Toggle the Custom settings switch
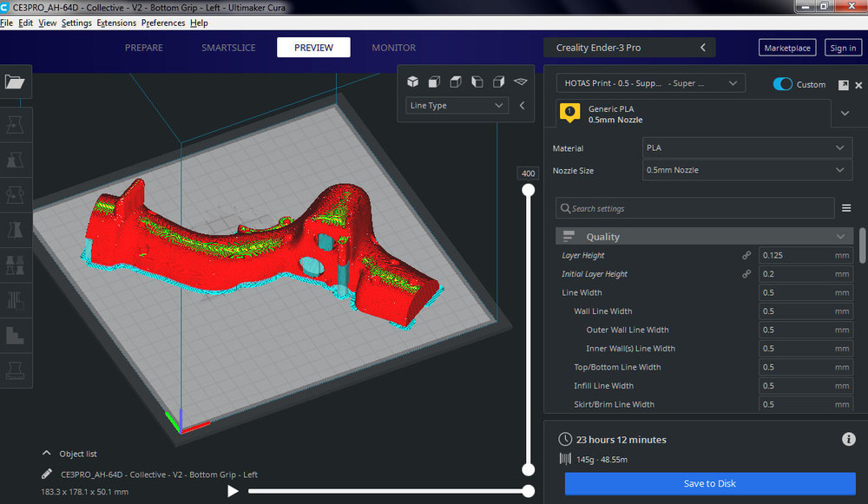 (783, 84)
